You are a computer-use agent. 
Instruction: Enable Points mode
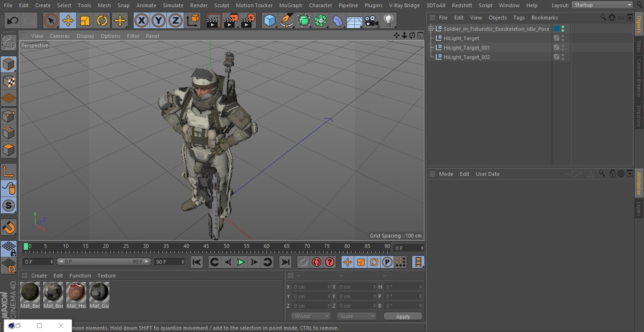(9, 116)
